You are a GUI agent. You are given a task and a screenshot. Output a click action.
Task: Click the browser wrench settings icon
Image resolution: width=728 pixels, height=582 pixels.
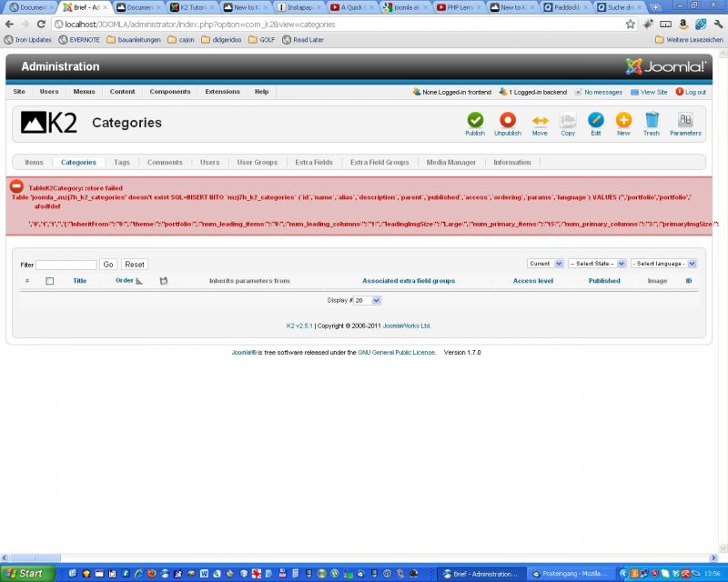click(x=718, y=25)
